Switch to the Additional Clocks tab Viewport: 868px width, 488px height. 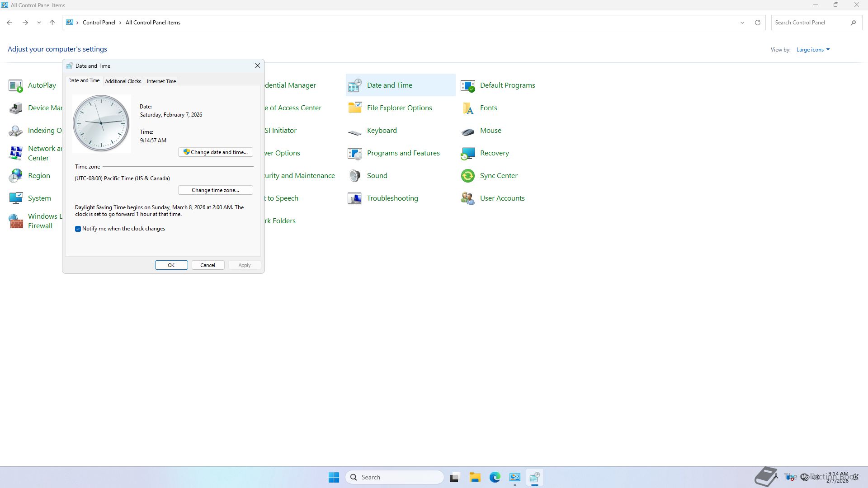(x=123, y=81)
